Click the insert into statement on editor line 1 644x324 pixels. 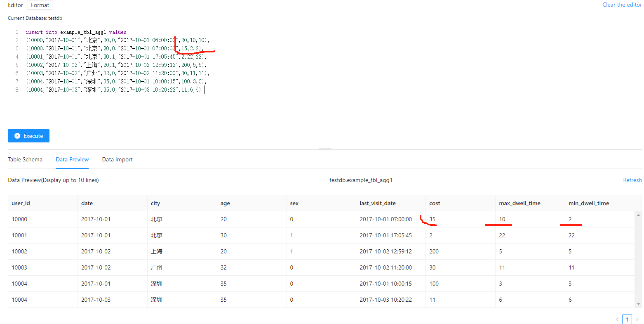[76, 32]
